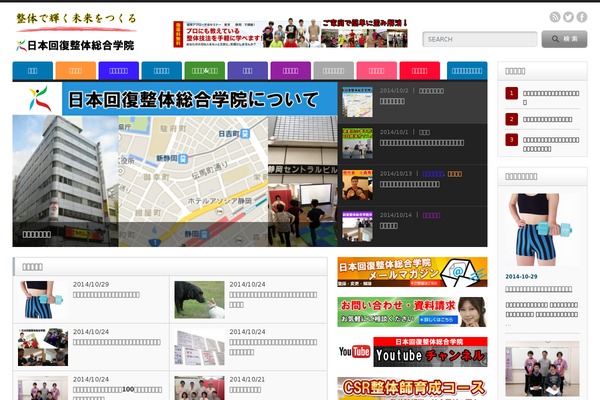Click the magnifier search button
Screen dimensions: 600x400
(564, 39)
